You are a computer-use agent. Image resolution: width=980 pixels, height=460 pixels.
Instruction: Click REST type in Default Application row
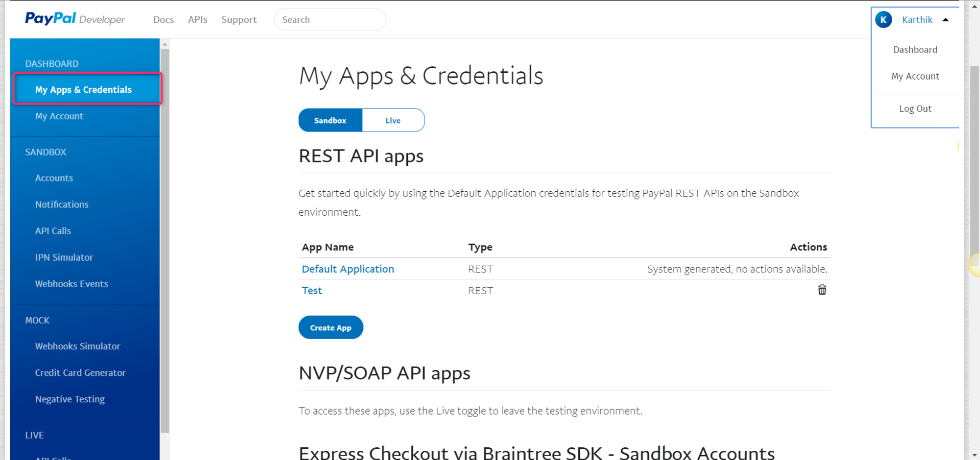tap(481, 269)
